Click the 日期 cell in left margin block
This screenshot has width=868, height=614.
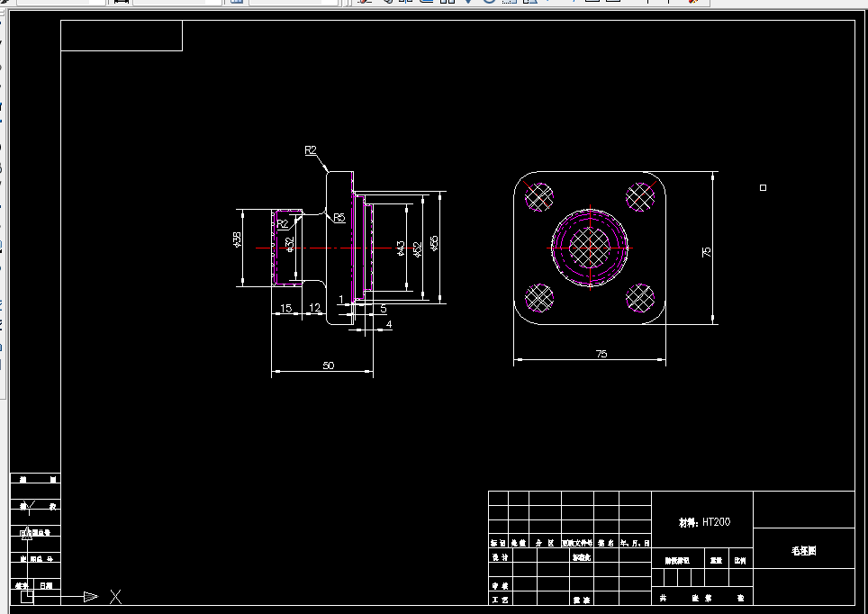point(46,585)
